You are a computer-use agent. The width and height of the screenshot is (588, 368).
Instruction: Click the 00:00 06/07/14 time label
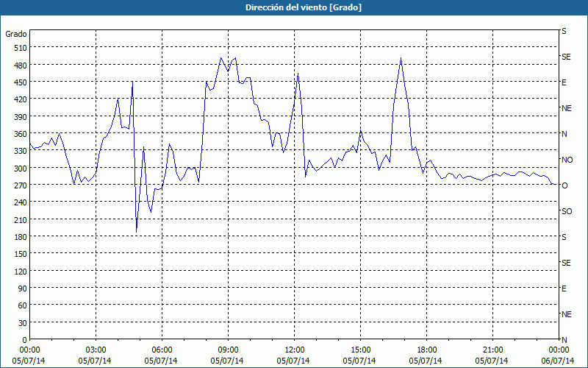[x=559, y=355]
